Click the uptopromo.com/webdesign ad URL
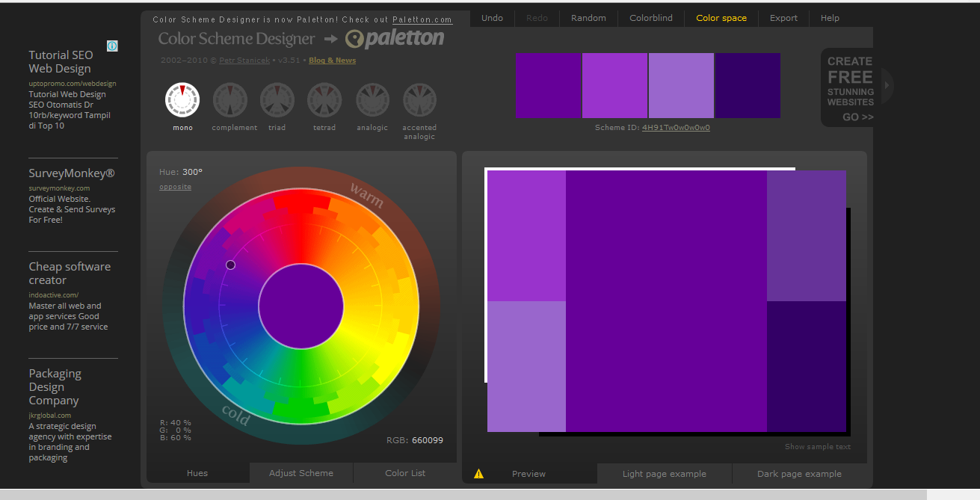Image resolution: width=980 pixels, height=500 pixels. pos(73,84)
